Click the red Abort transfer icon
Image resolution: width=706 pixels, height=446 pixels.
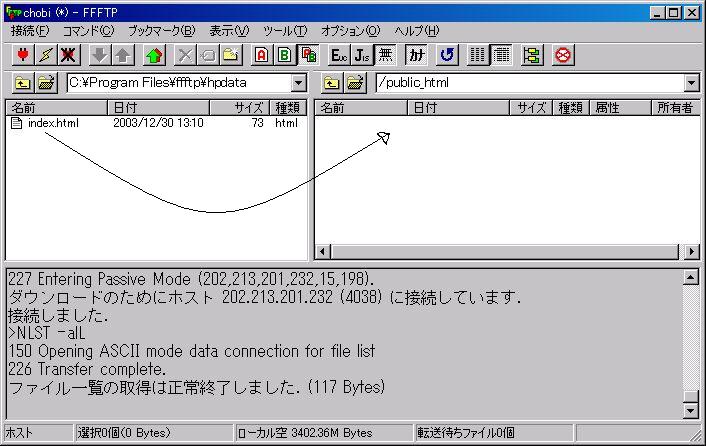pos(563,55)
